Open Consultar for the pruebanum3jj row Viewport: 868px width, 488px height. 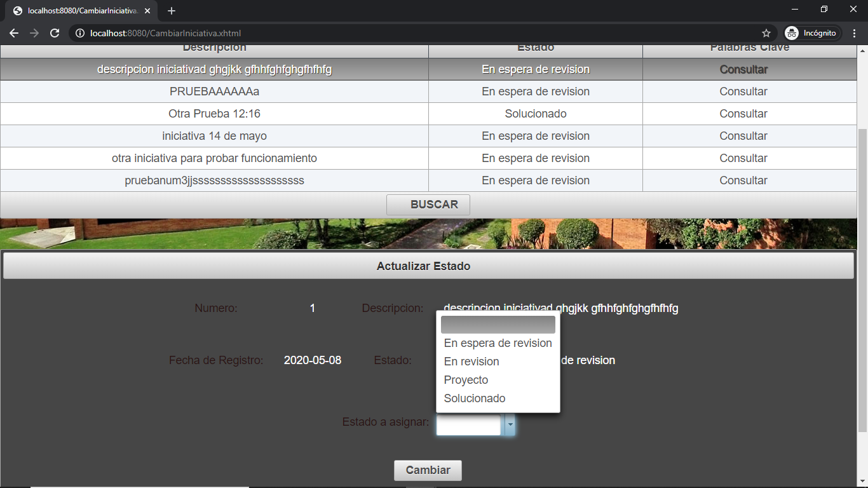coord(743,180)
